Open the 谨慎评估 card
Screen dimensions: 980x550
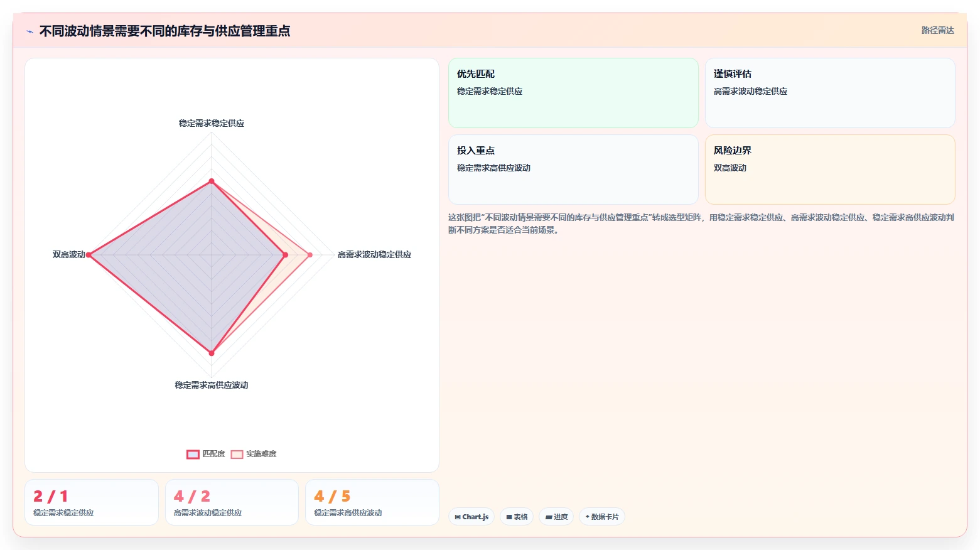click(x=830, y=93)
